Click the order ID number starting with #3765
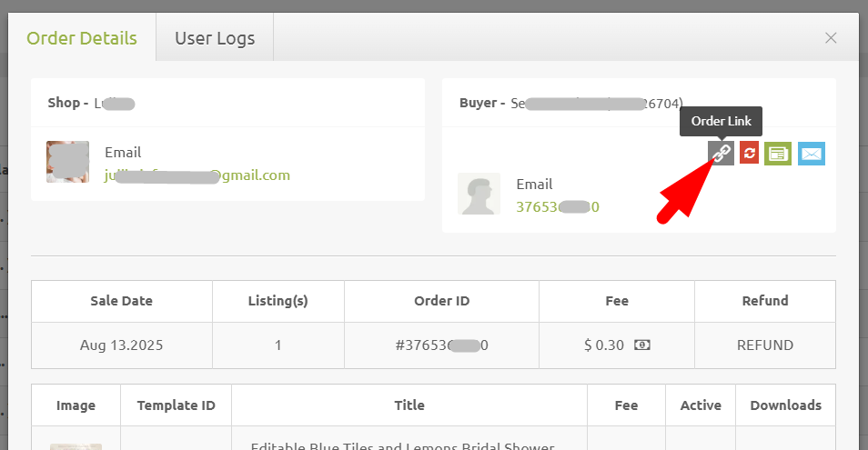 coord(441,345)
